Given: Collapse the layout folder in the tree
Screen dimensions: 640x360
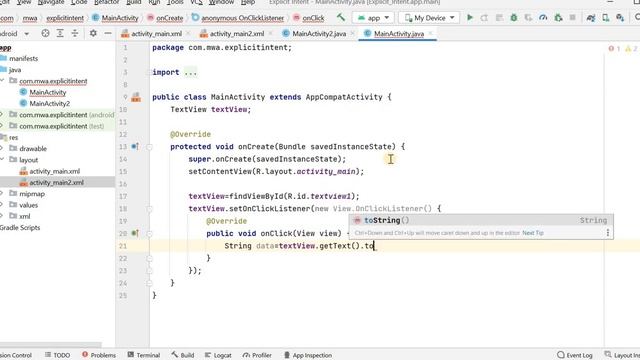Looking at the screenshot, I should click(x=2, y=160).
